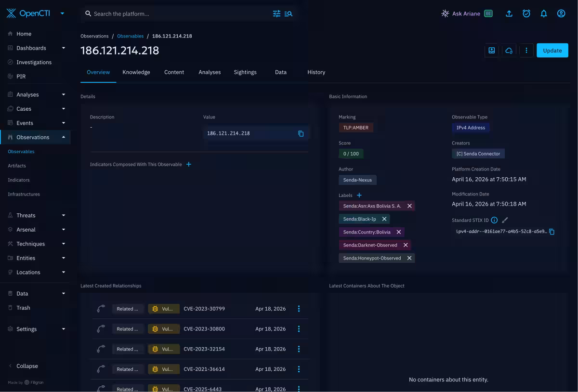Remove the Senda:Darknet-Observed label
This screenshot has width=578, height=392.
pos(406,245)
